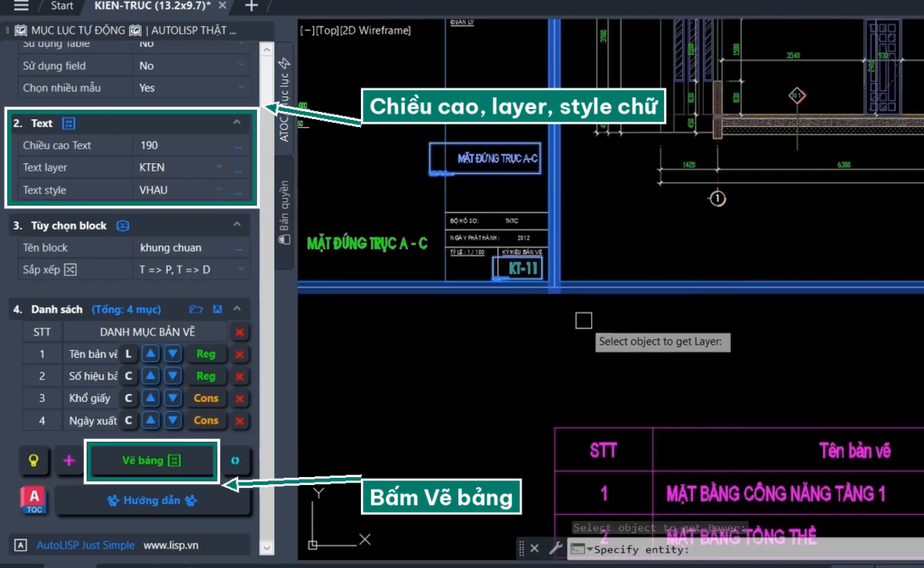Viewport: 924px width, 568px height.
Task: Open the Mục lục ATOC side tab
Action: click(284, 100)
